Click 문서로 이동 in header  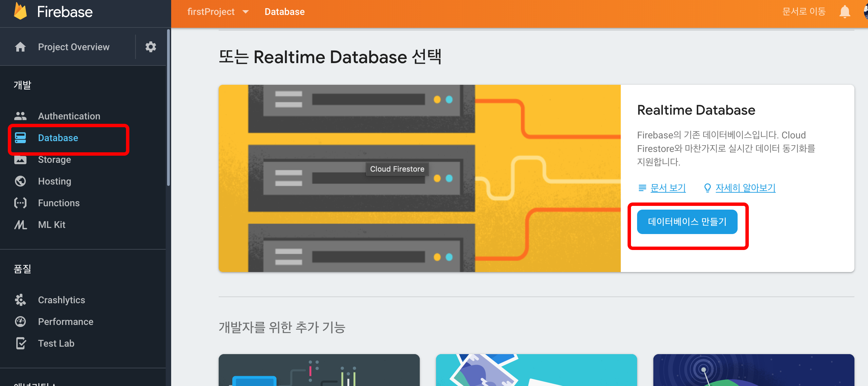tap(803, 12)
